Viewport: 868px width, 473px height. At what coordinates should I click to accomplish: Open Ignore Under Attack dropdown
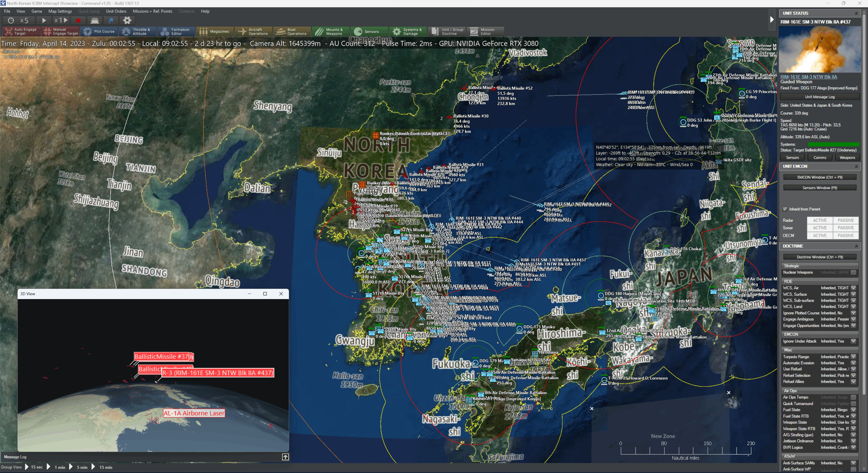click(x=853, y=341)
